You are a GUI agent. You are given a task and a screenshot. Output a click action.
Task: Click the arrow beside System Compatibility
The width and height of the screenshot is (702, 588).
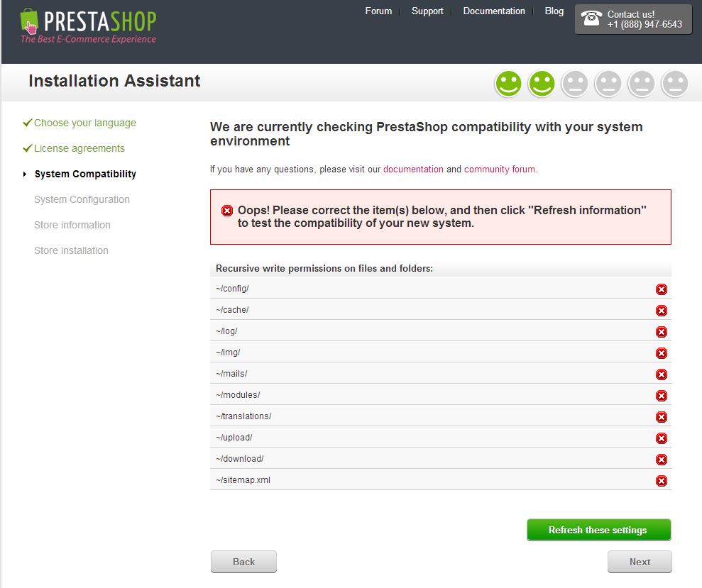click(x=25, y=174)
